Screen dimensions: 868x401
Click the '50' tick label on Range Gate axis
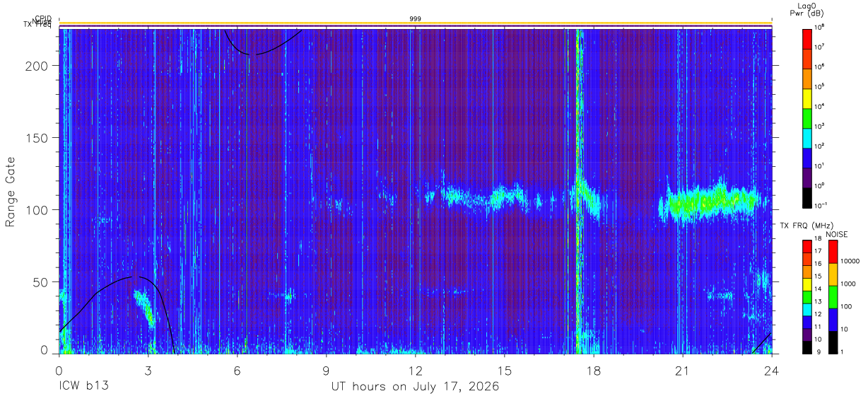(41, 282)
